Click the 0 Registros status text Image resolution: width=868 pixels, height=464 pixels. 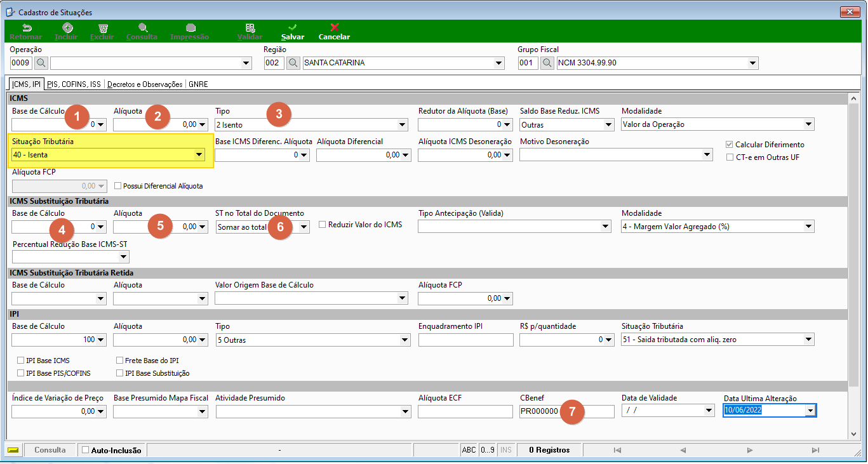pyautogui.click(x=549, y=450)
